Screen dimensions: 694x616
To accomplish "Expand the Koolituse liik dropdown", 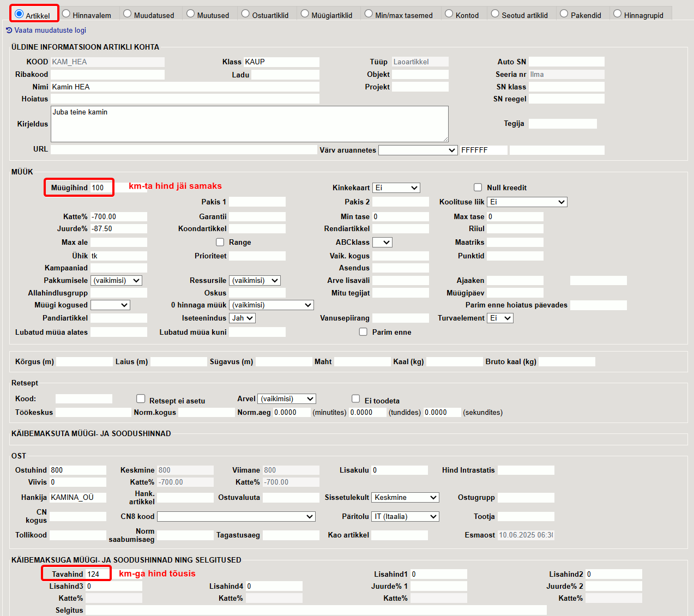I will pos(527,202).
